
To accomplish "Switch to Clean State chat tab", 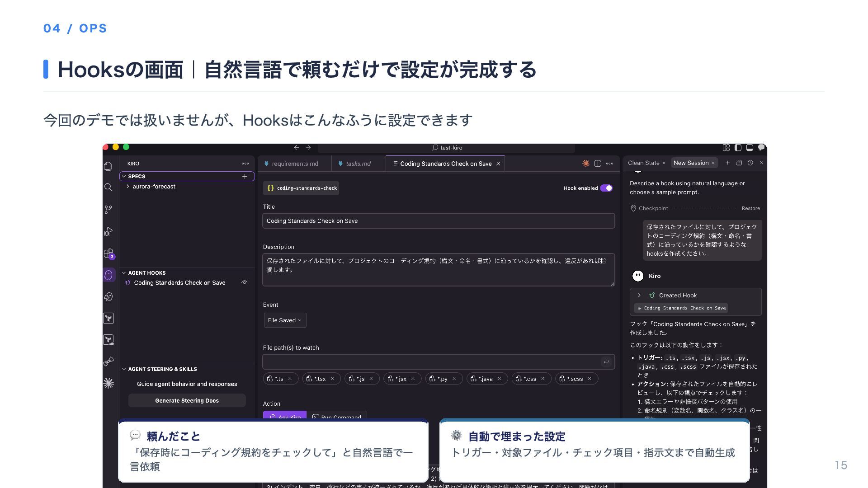I will pyautogui.click(x=643, y=163).
